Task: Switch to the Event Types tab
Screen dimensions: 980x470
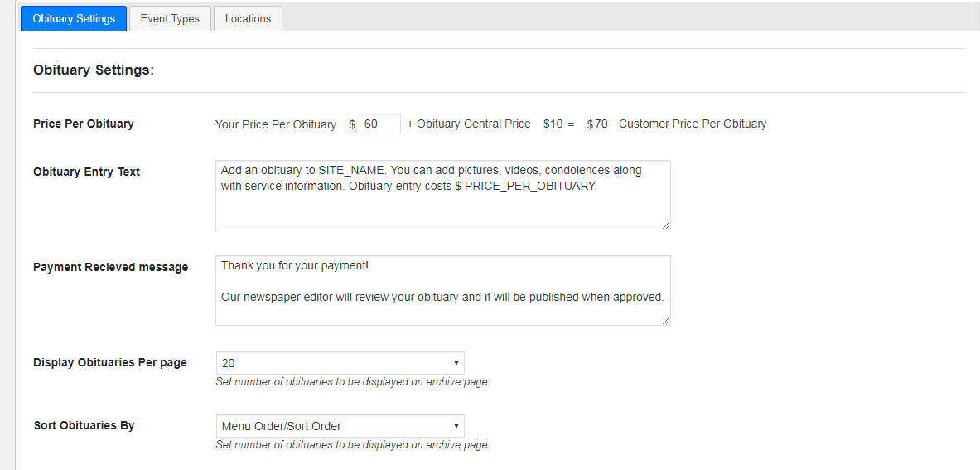Action: (x=170, y=18)
